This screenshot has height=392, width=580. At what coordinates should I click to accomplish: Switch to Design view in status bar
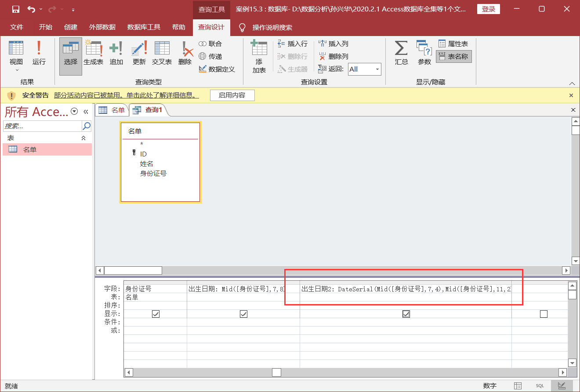562,386
